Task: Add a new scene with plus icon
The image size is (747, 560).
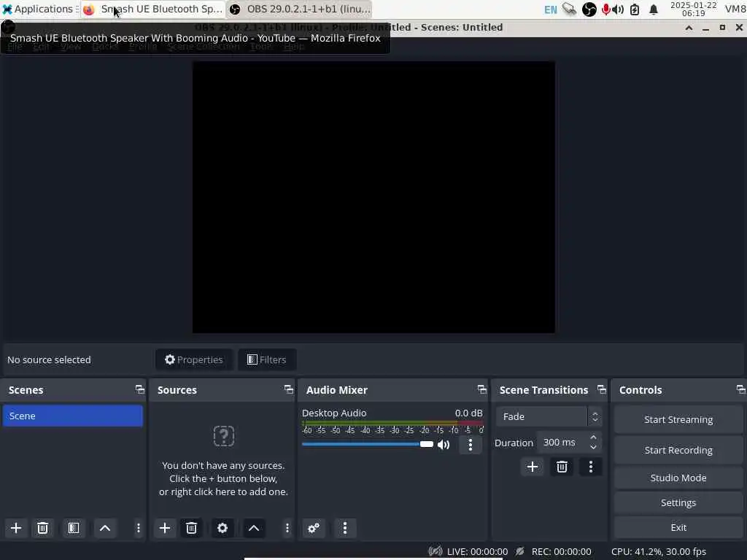Action: coord(16,528)
